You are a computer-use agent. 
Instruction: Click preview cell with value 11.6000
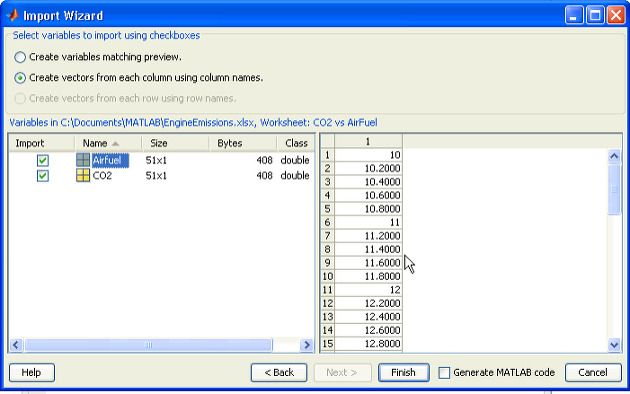pyautogui.click(x=368, y=263)
